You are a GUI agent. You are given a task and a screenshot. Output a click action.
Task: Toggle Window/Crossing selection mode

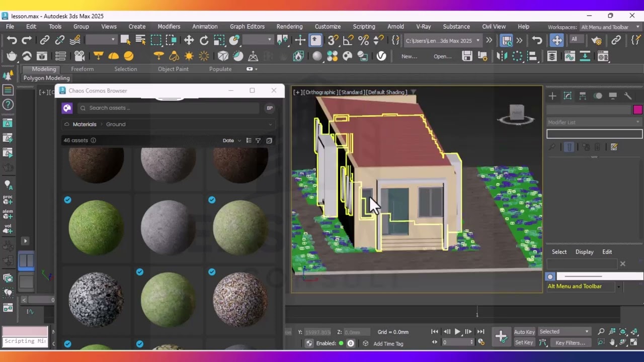pyautogui.click(x=171, y=41)
